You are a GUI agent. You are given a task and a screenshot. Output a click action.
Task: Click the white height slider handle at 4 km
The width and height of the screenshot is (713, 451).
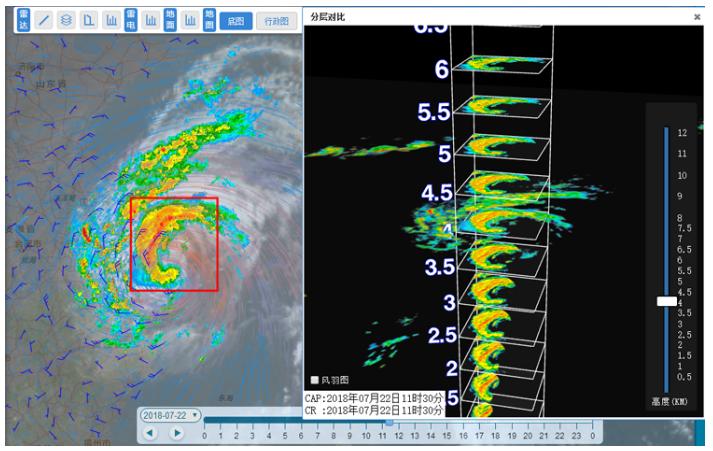tap(667, 301)
